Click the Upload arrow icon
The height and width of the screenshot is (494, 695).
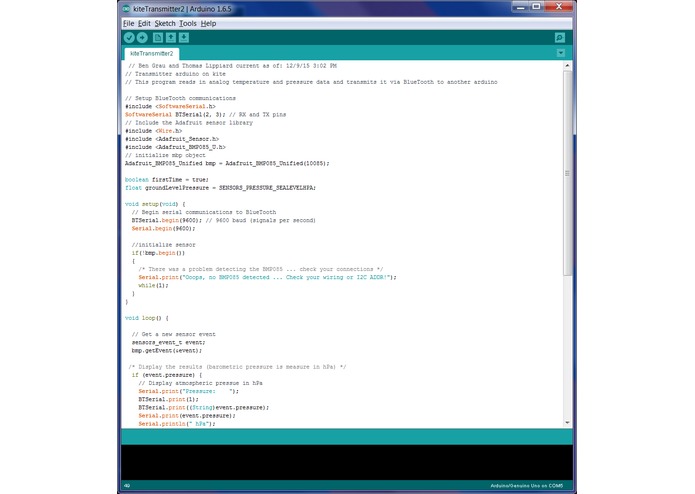click(x=142, y=38)
